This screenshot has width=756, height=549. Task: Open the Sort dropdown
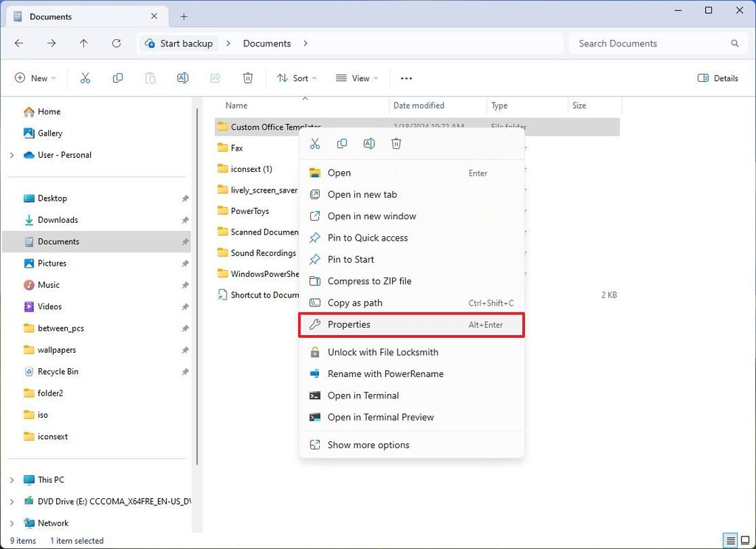tap(296, 77)
